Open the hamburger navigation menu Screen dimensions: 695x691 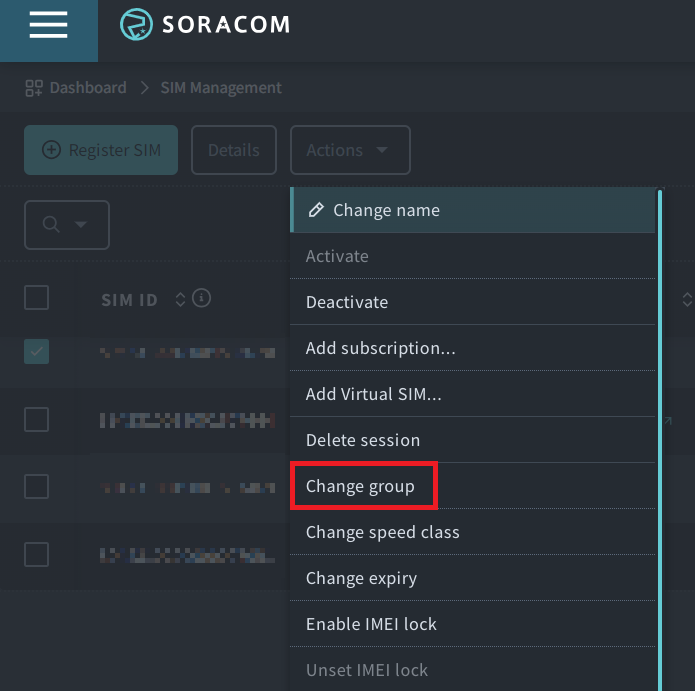tap(48, 26)
